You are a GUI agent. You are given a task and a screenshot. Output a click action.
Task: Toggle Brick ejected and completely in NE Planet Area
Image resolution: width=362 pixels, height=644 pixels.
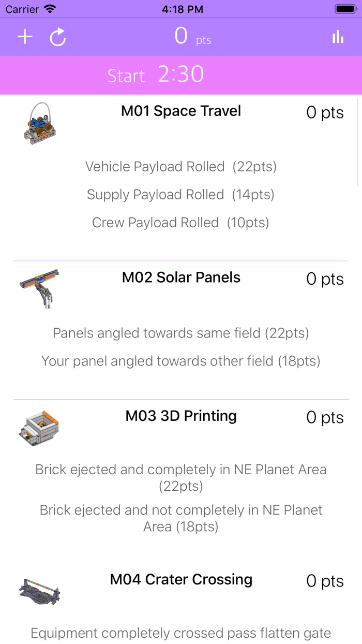click(180, 476)
